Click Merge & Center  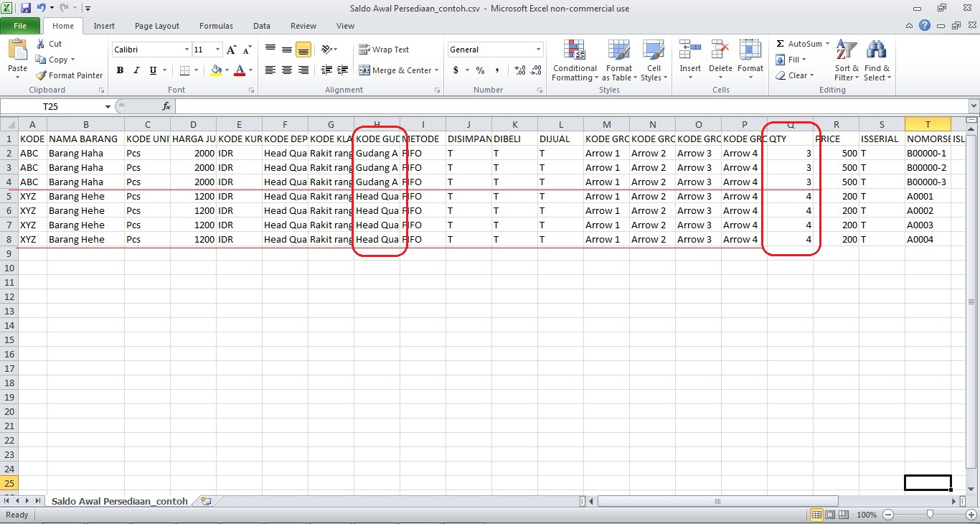[395, 70]
